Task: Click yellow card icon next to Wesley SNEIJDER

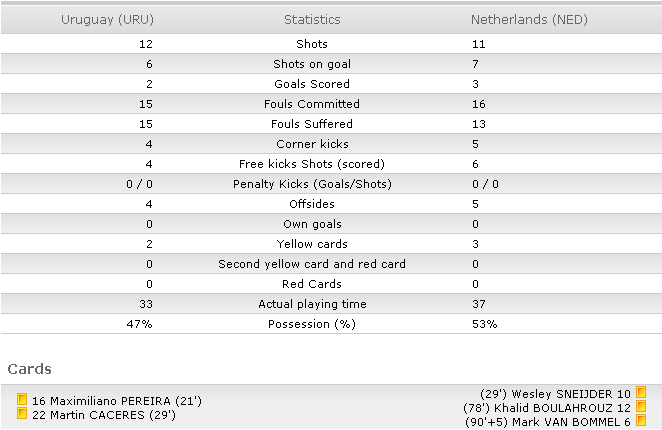Action: [x=641, y=392]
